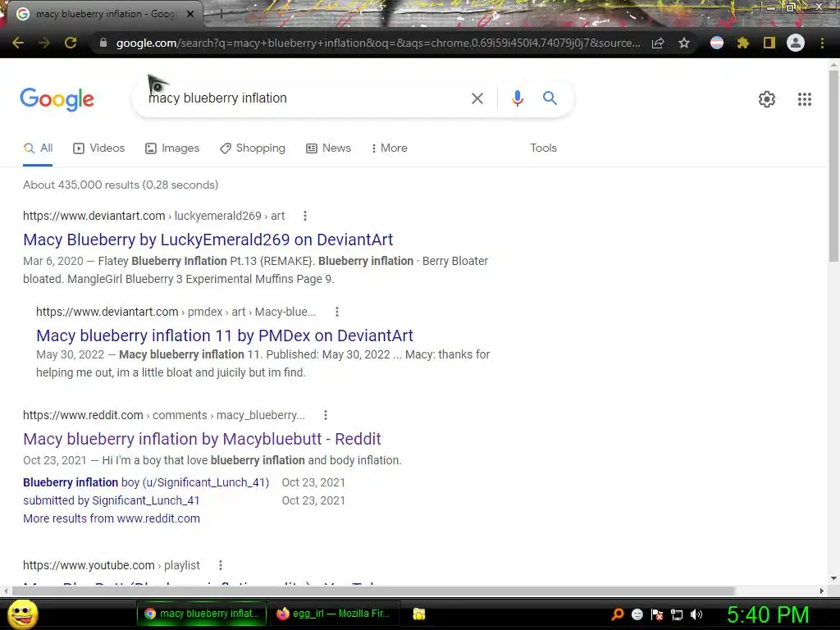Reload the page with the refresh icon

pyautogui.click(x=71, y=43)
